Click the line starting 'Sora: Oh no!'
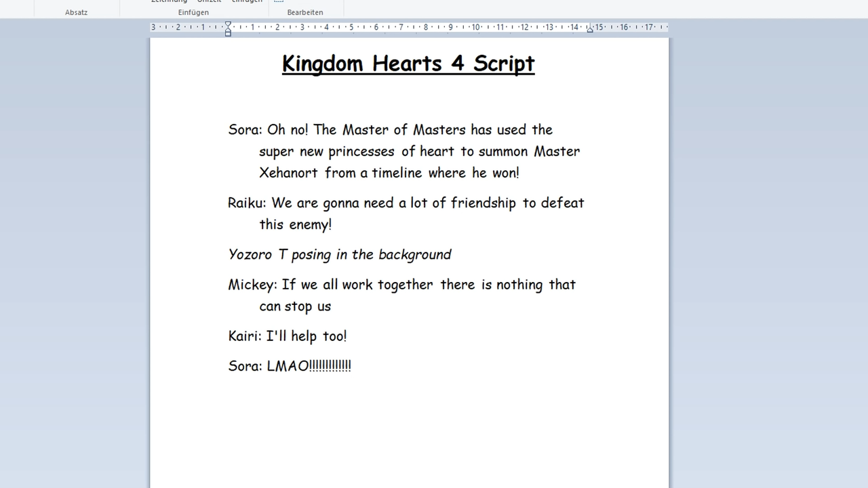Image resolution: width=868 pixels, height=488 pixels. pos(391,129)
